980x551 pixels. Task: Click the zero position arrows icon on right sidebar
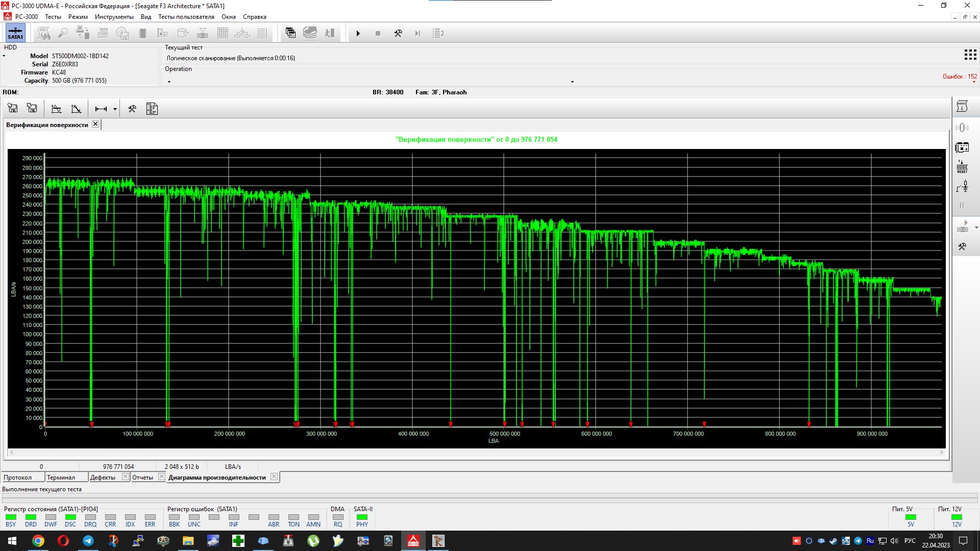962,128
